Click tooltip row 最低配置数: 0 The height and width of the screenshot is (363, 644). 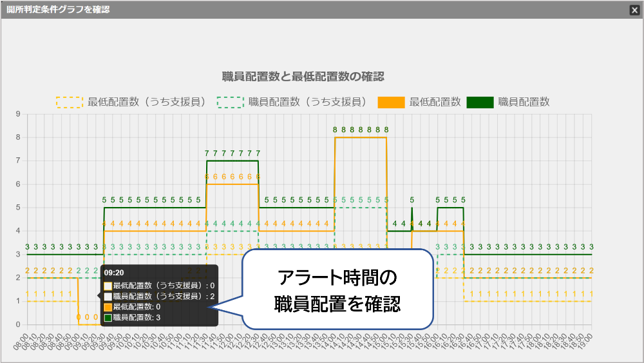click(x=132, y=307)
